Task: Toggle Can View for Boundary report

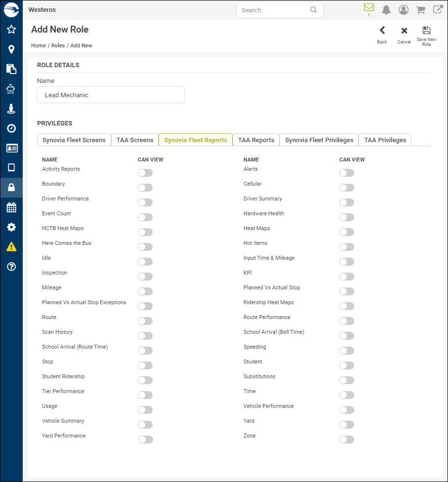Action: click(145, 188)
